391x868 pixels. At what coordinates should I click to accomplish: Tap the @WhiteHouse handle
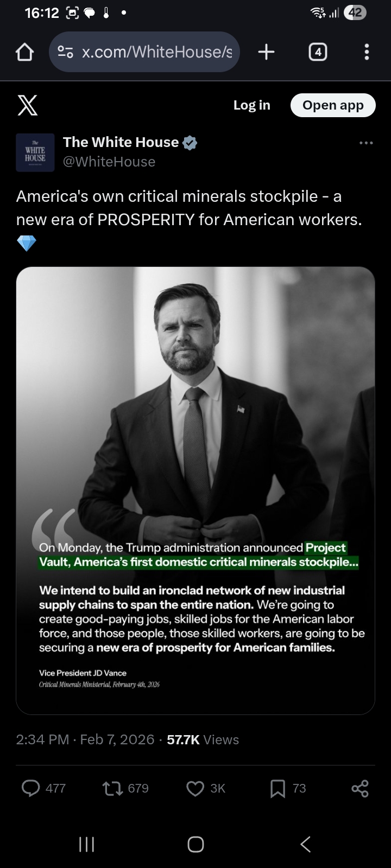(x=109, y=162)
